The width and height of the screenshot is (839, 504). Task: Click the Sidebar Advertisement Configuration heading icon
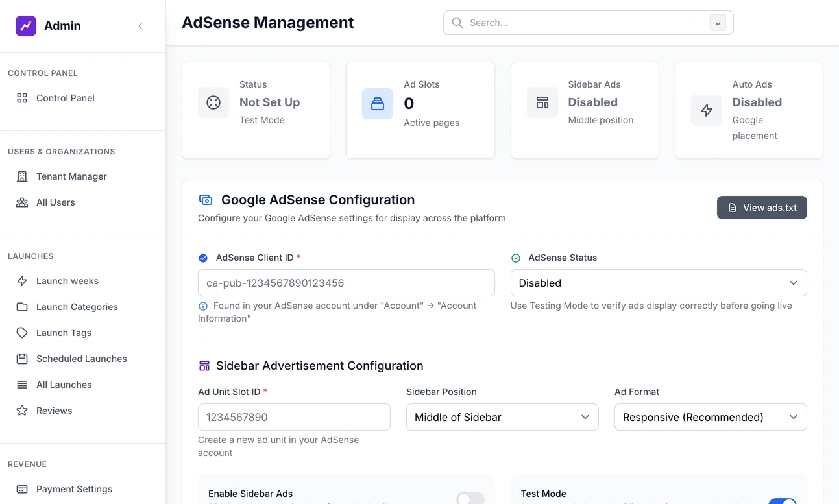[x=204, y=366]
